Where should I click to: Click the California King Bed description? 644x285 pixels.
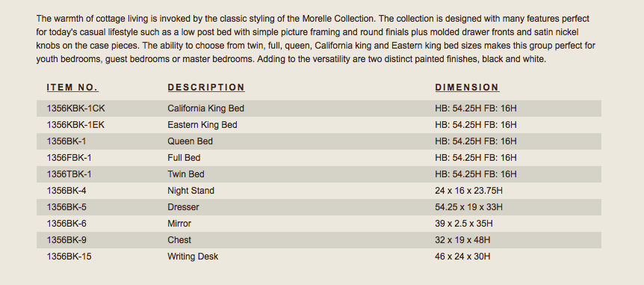pos(205,108)
